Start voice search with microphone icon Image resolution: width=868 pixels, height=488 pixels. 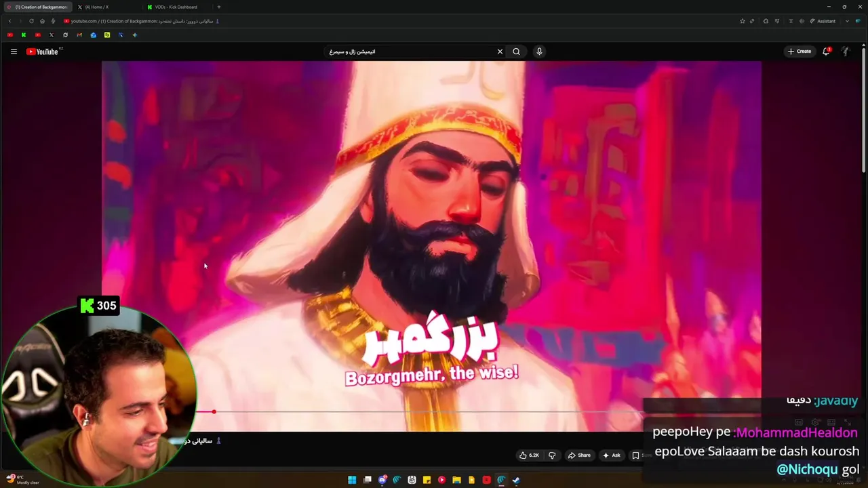pyautogui.click(x=539, y=52)
